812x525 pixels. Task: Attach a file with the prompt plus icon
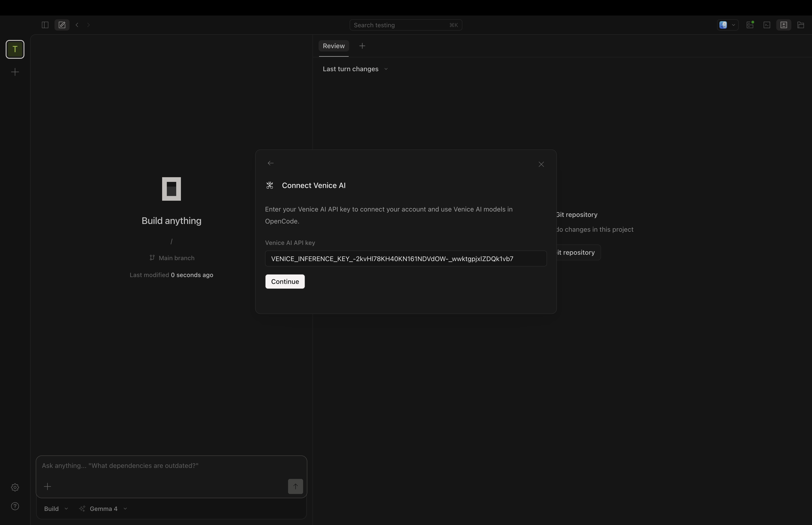pyautogui.click(x=48, y=486)
